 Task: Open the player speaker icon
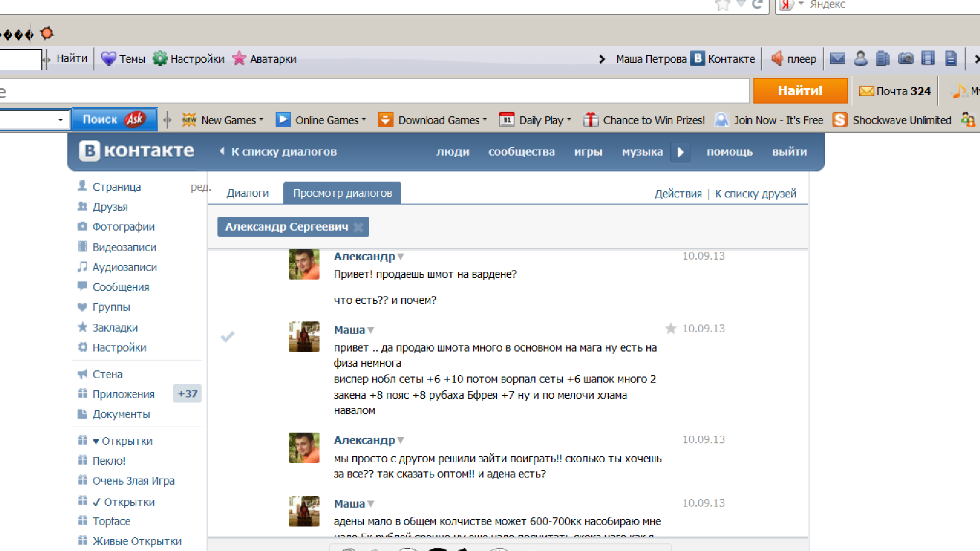click(x=777, y=59)
